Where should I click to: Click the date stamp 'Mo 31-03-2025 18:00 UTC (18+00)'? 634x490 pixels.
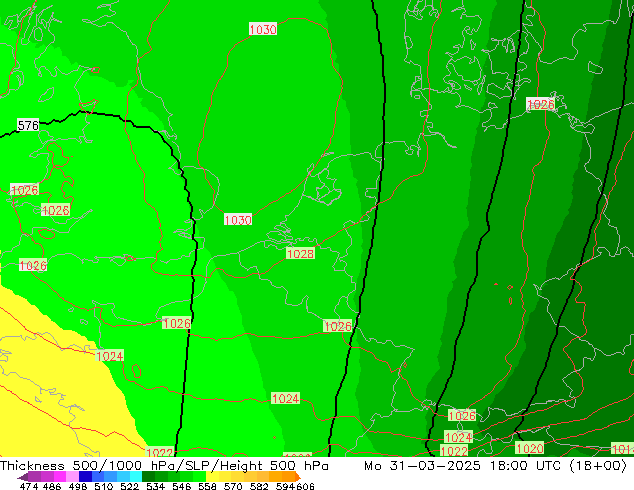(496, 466)
